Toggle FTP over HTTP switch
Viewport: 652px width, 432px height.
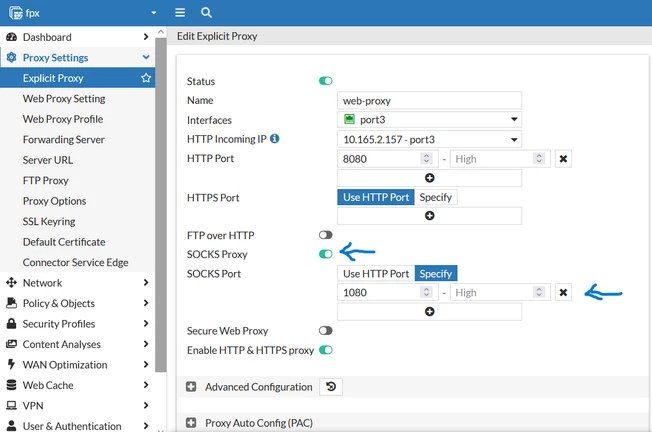tap(326, 235)
